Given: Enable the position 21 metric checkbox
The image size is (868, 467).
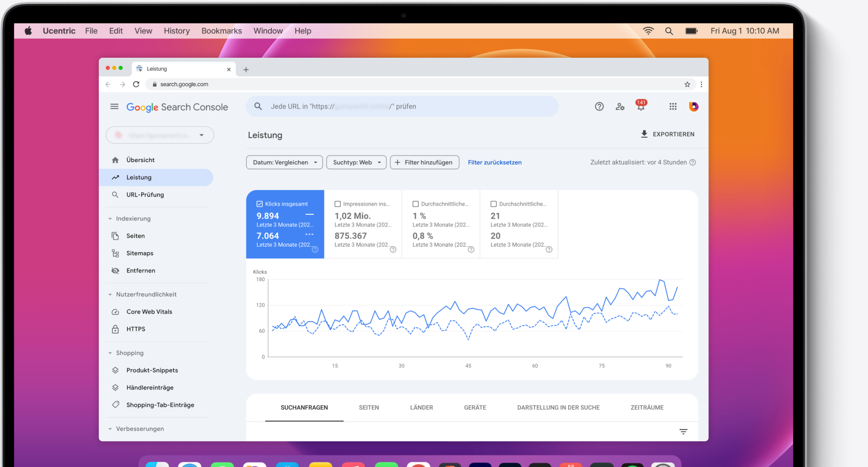Looking at the screenshot, I should pyautogui.click(x=494, y=204).
